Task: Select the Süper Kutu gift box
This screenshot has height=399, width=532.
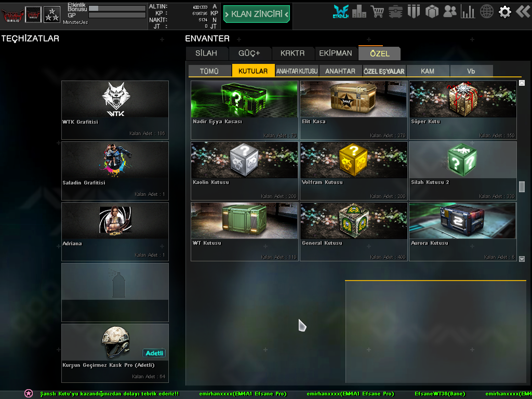Action: point(463,110)
